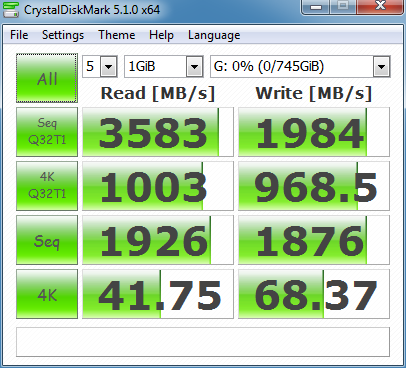Click the Seq write result 1876
This screenshot has width=406, height=368.
tap(314, 240)
